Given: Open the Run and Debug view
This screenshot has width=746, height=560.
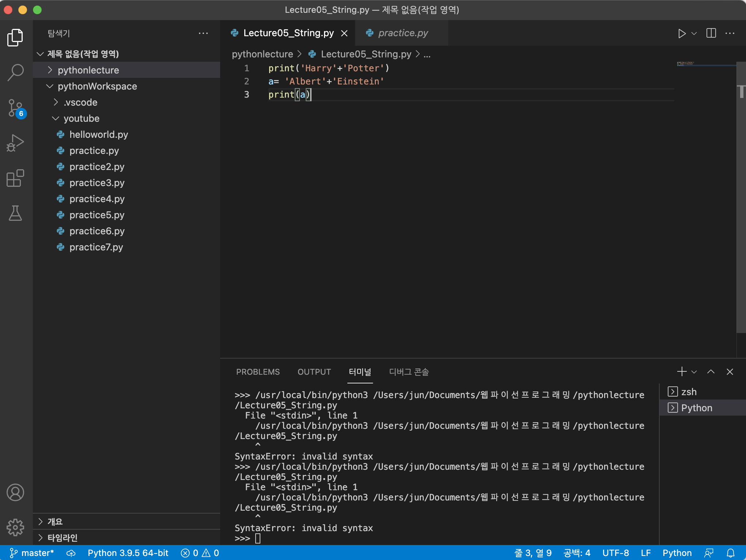Looking at the screenshot, I should click(x=15, y=143).
